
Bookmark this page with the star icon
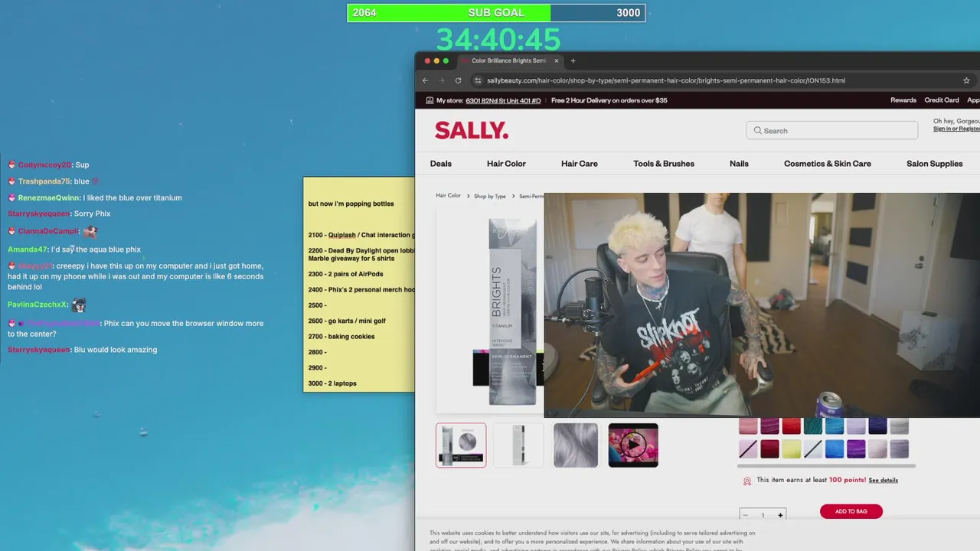(x=966, y=80)
